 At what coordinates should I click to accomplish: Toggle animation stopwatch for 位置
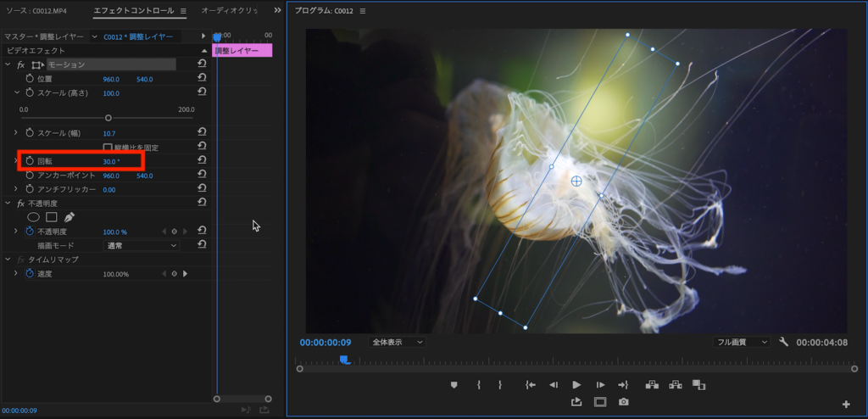30,79
